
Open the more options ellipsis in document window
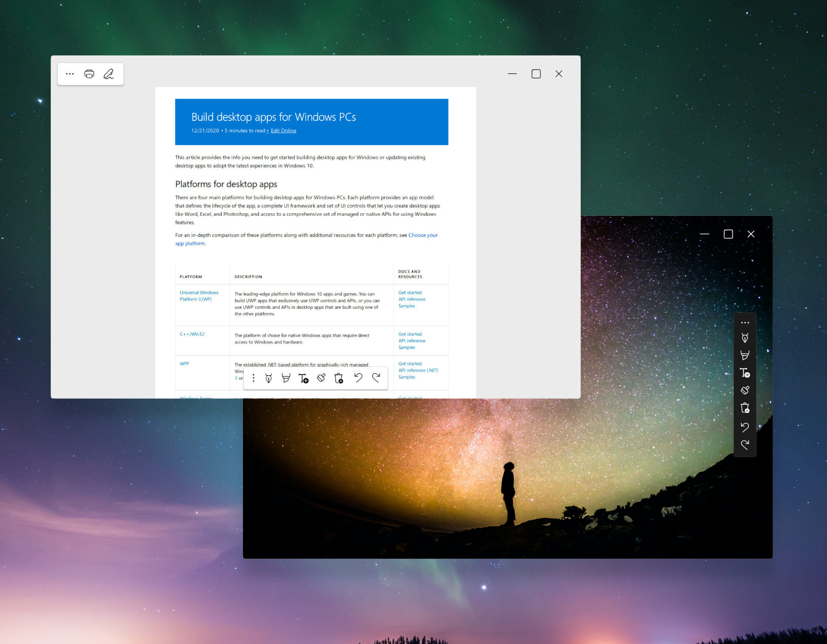pyautogui.click(x=70, y=74)
